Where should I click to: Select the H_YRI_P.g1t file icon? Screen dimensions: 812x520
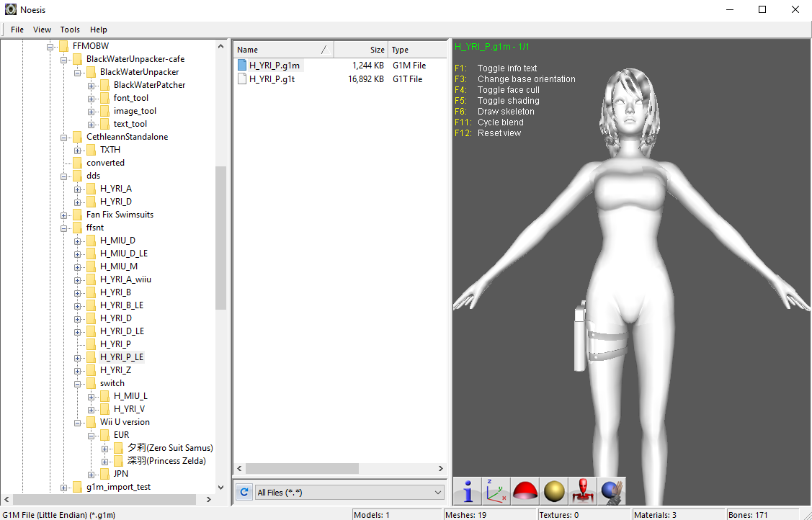(242, 79)
